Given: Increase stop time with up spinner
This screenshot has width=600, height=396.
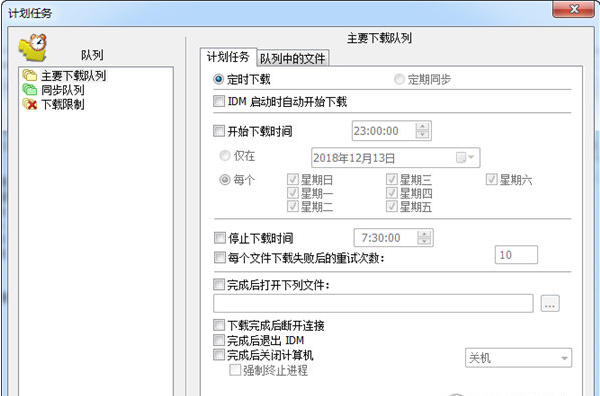Looking at the screenshot, I should [424, 234].
